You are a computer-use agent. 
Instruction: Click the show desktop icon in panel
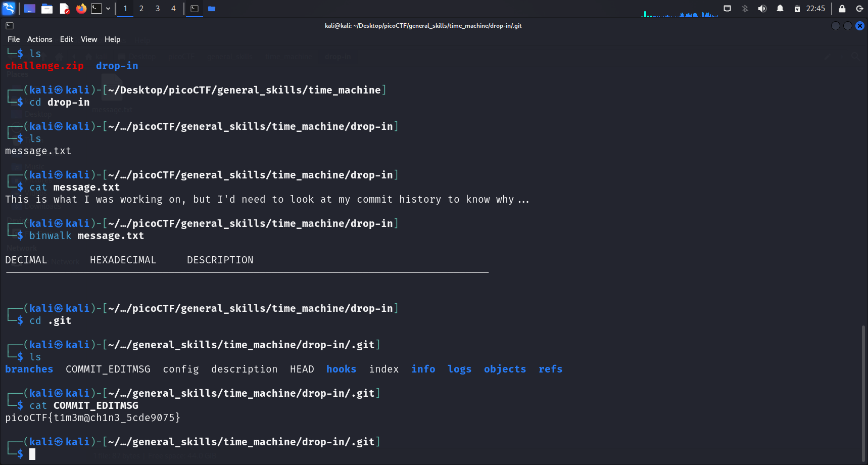pos(30,9)
